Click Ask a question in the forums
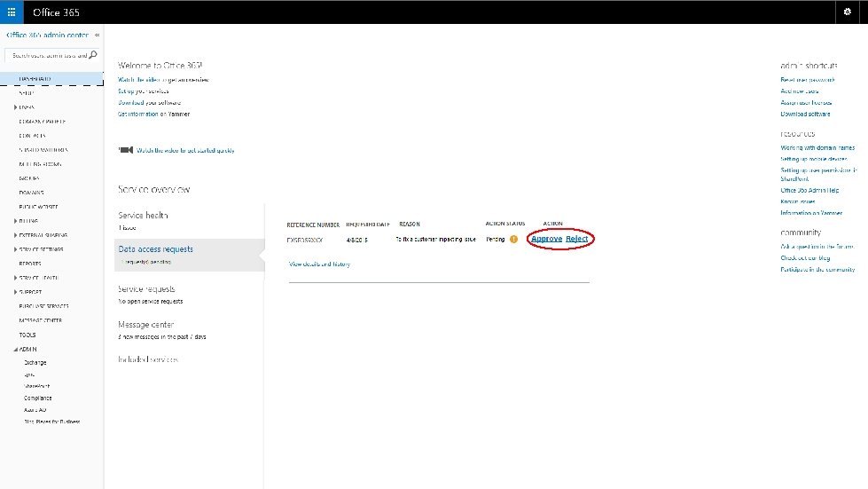Image resolution: width=868 pixels, height=489 pixels. coord(817,247)
